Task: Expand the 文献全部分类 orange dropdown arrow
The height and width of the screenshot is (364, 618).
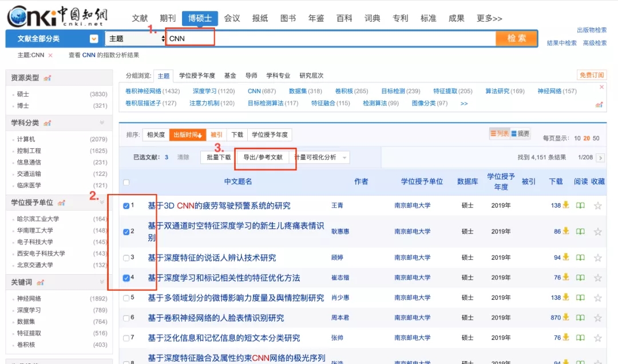Action: click(94, 39)
